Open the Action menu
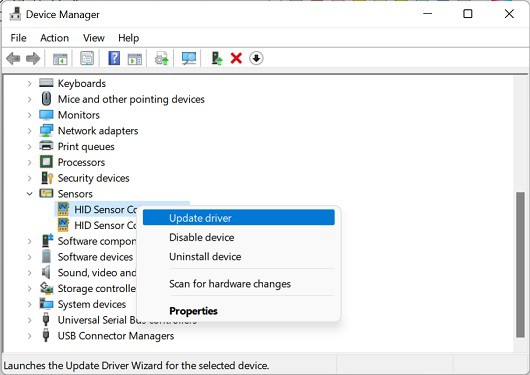 coord(54,38)
